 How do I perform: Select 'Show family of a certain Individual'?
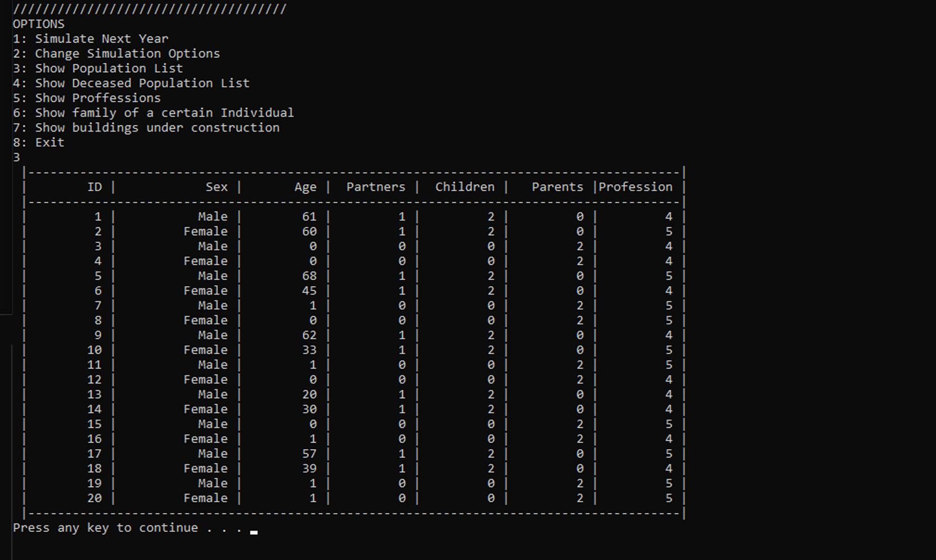(x=153, y=113)
